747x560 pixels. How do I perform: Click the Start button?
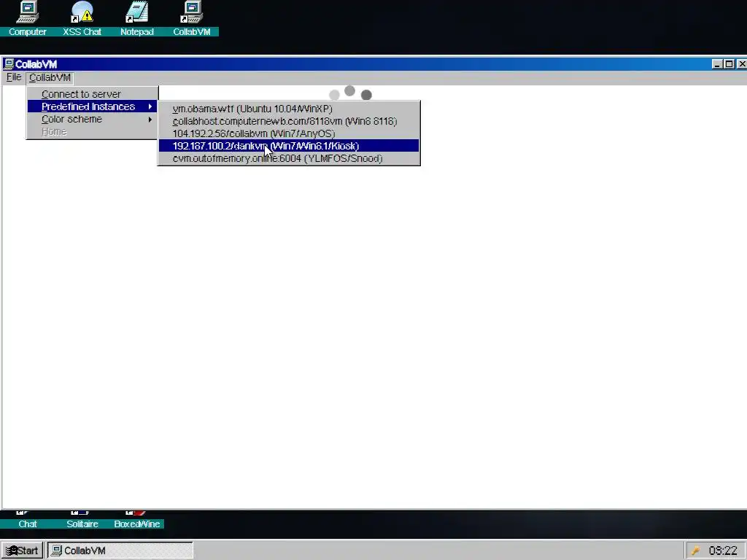click(x=22, y=551)
